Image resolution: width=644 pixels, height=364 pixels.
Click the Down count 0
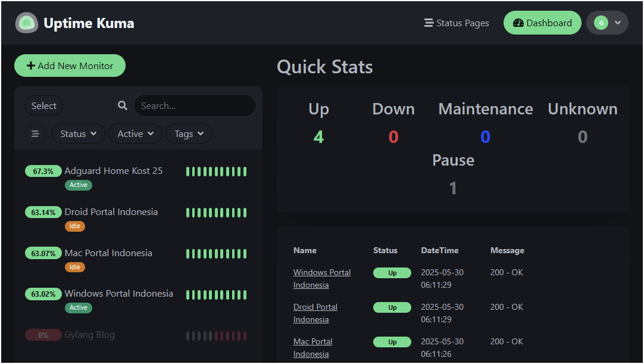pos(393,137)
